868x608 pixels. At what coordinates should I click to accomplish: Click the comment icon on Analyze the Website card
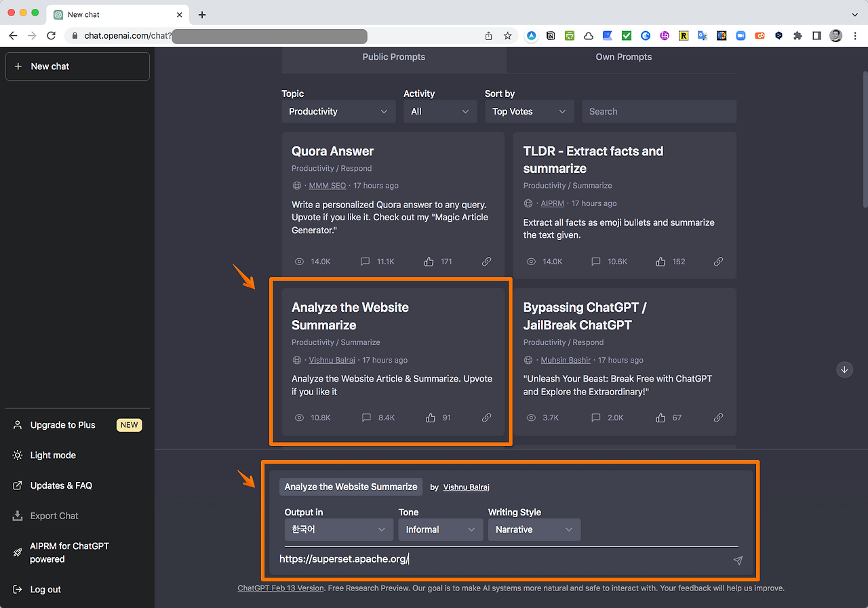pos(366,418)
